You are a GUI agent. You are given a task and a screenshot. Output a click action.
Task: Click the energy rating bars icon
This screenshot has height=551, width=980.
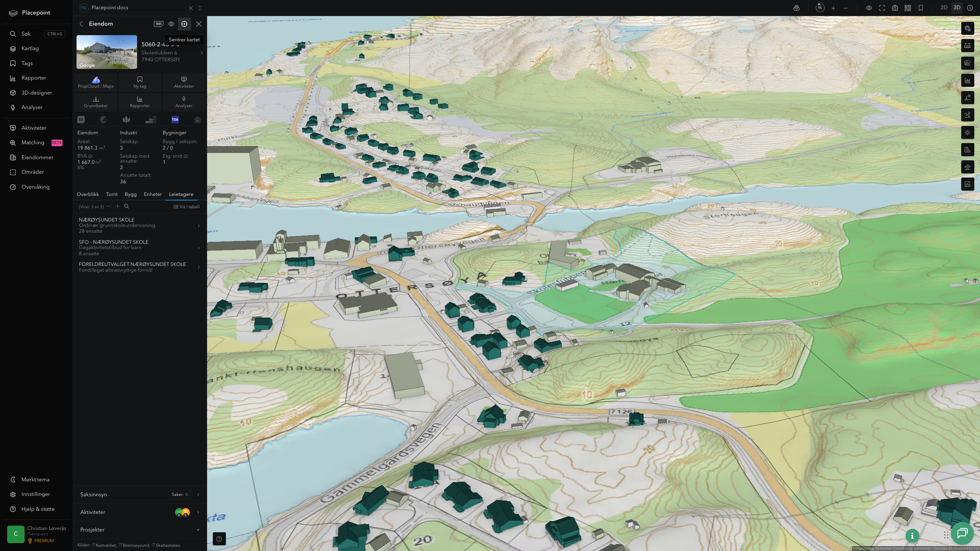151,120
